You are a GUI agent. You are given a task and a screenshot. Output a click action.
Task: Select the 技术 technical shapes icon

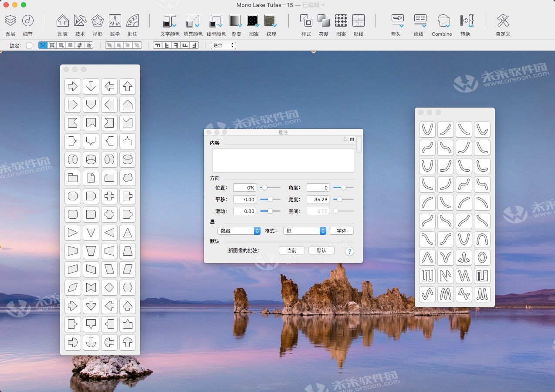pos(80,20)
